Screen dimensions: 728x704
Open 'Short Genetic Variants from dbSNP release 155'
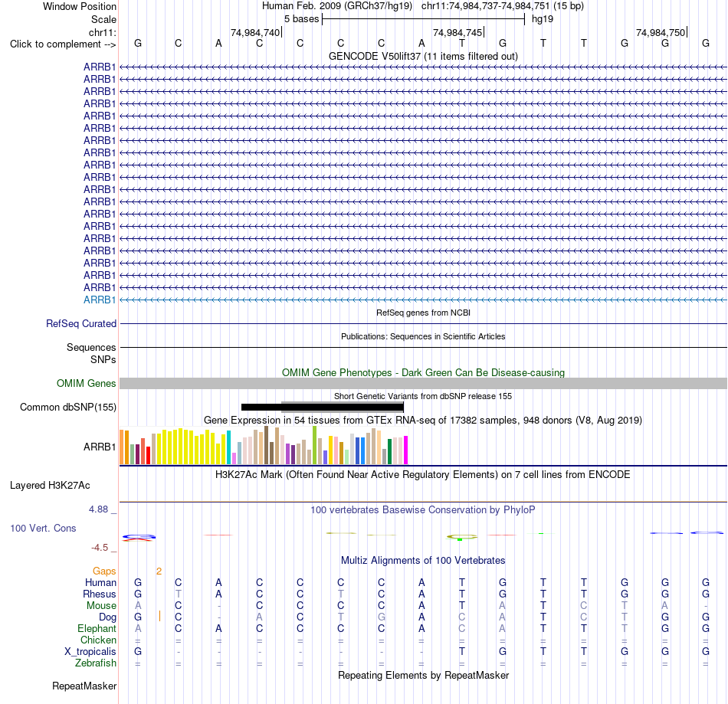(x=423, y=396)
